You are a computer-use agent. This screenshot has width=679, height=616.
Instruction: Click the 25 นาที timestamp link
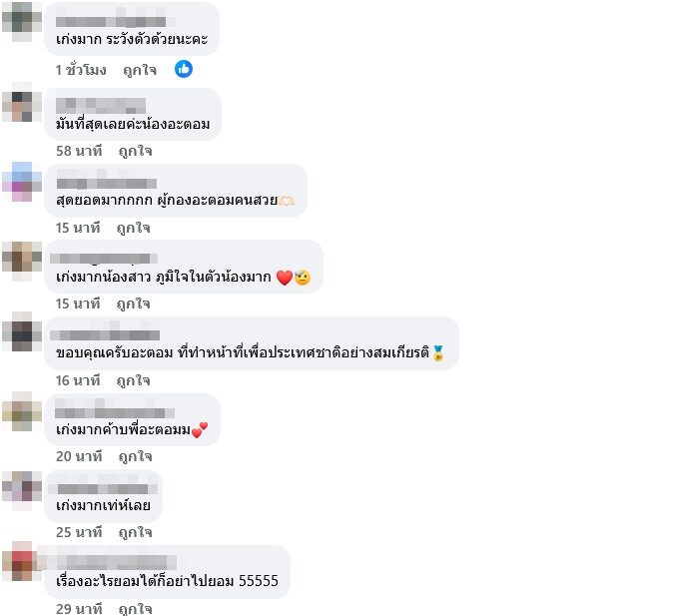tap(79, 532)
